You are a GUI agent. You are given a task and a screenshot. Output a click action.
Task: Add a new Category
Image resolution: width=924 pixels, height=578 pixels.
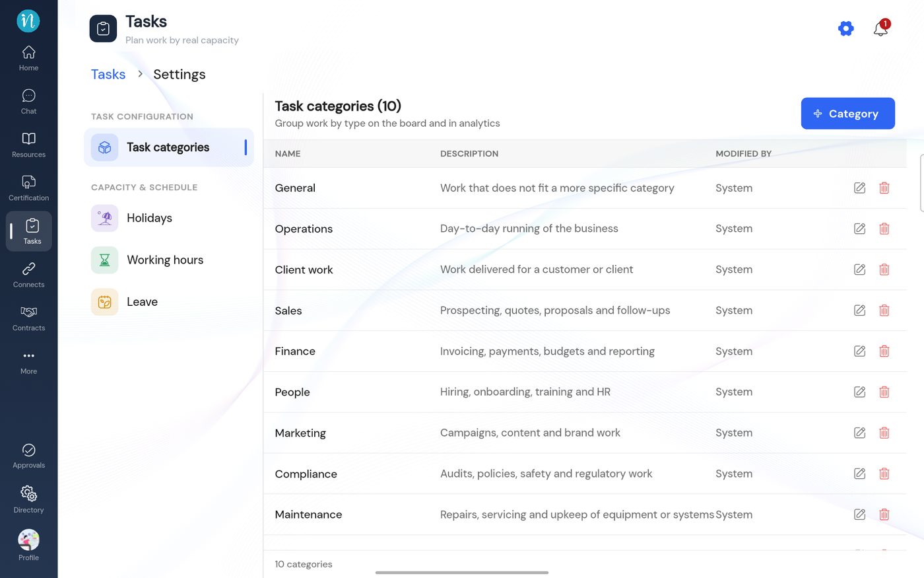(847, 114)
